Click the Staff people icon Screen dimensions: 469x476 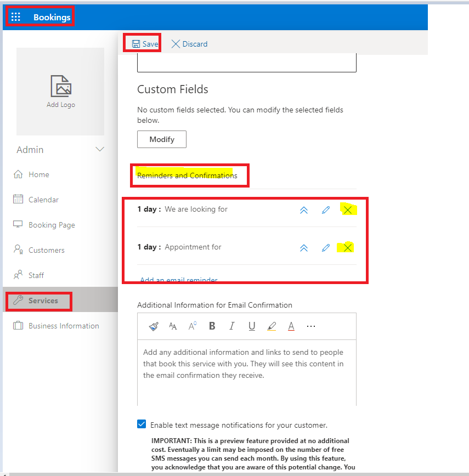coord(18,275)
